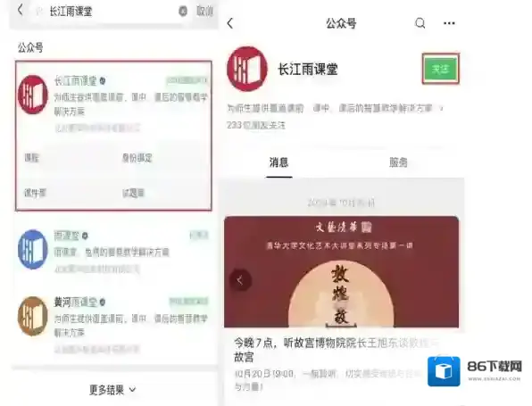Open the article 今晚7点，听故宫博物院院长
This screenshot has width=532, height=406.
pos(336,350)
